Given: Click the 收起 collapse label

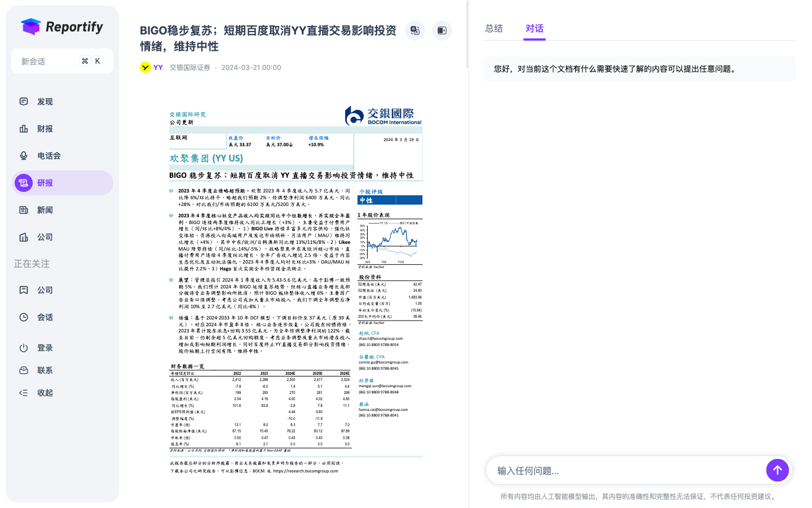Looking at the screenshot, I should click(x=45, y=393).
